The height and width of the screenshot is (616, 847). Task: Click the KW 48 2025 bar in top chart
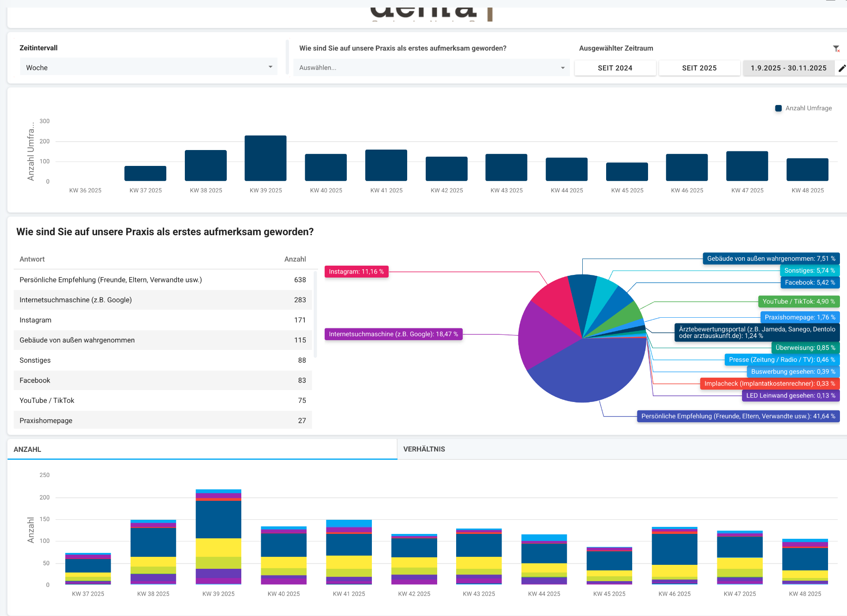click(x=807, y=169)
